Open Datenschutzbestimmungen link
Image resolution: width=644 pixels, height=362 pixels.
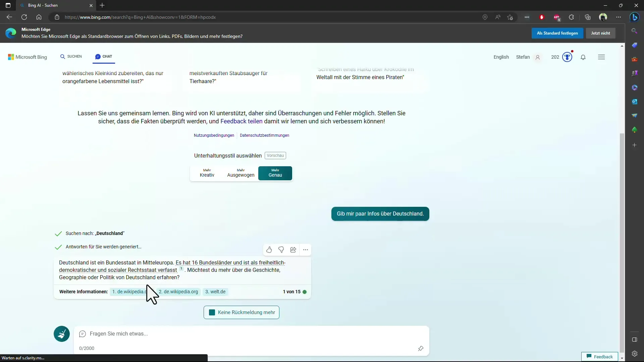tap(264, 135)
